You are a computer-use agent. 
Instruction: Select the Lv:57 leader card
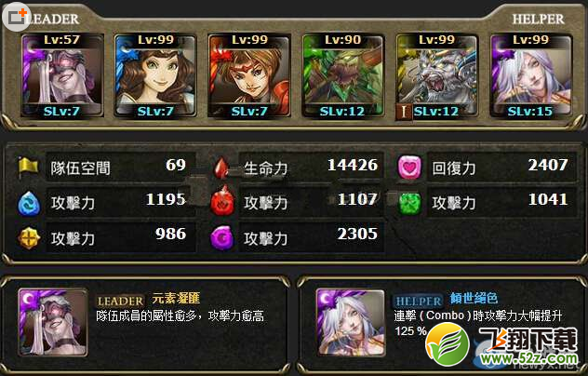pyautogui.click(x=62, y=75)
